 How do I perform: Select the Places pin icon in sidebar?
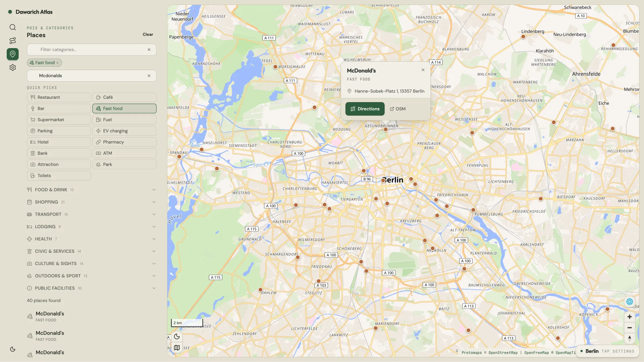13,54
